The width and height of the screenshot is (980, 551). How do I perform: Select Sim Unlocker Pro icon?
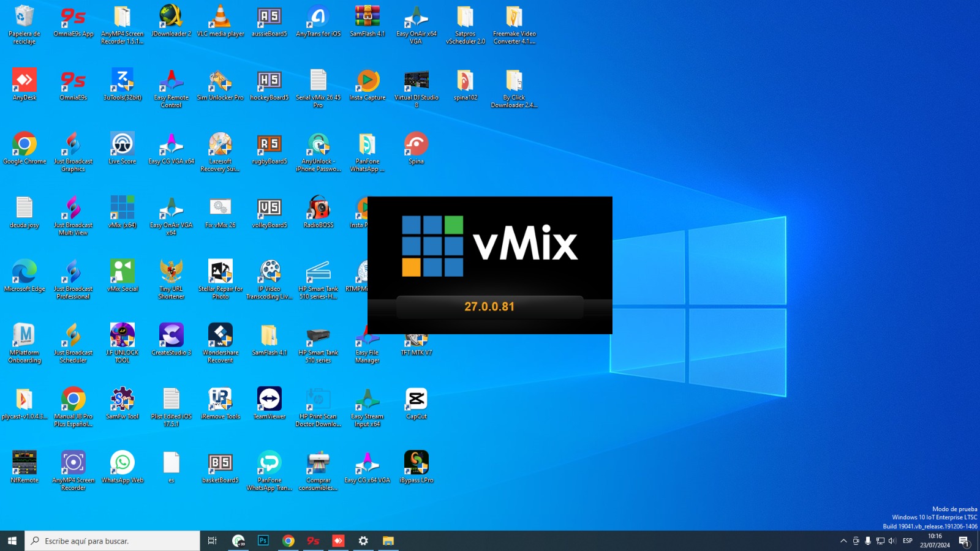tap(221, 84)
